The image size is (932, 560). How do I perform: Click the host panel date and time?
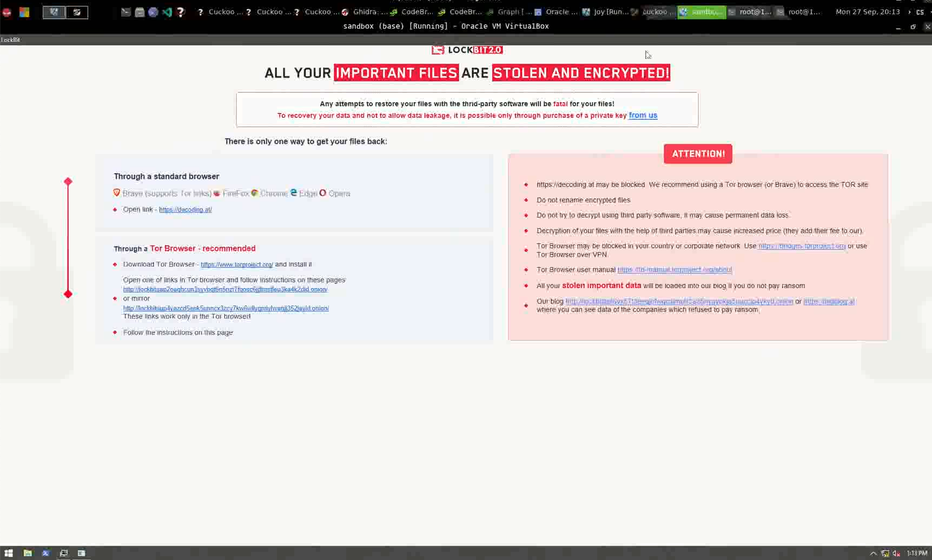(x=868, y=12)
